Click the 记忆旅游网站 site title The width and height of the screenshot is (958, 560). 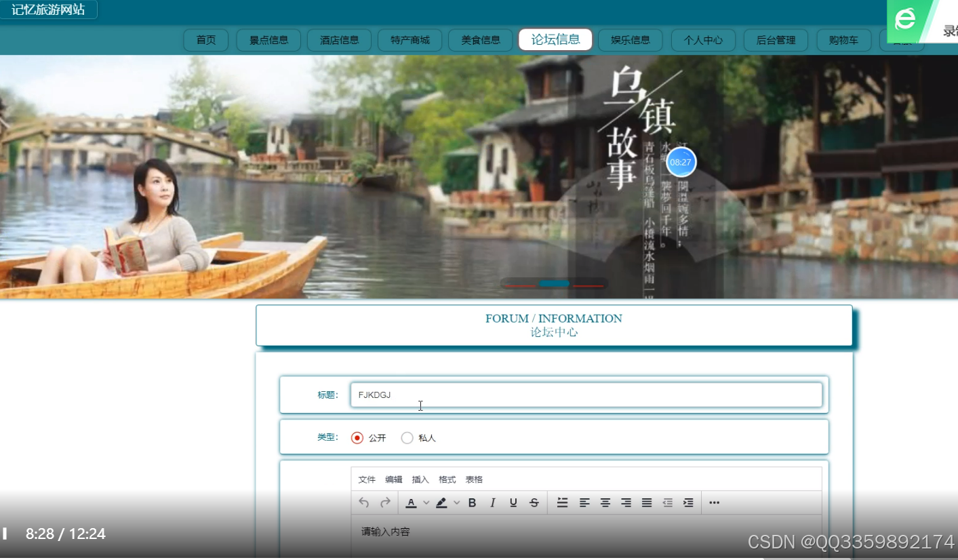click(x=48, y=9)
